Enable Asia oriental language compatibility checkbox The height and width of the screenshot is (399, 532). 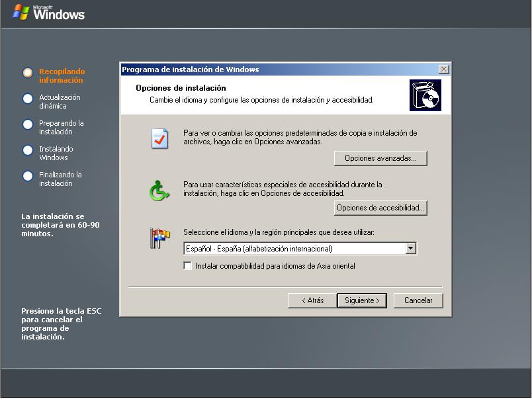tap(188, 265)
